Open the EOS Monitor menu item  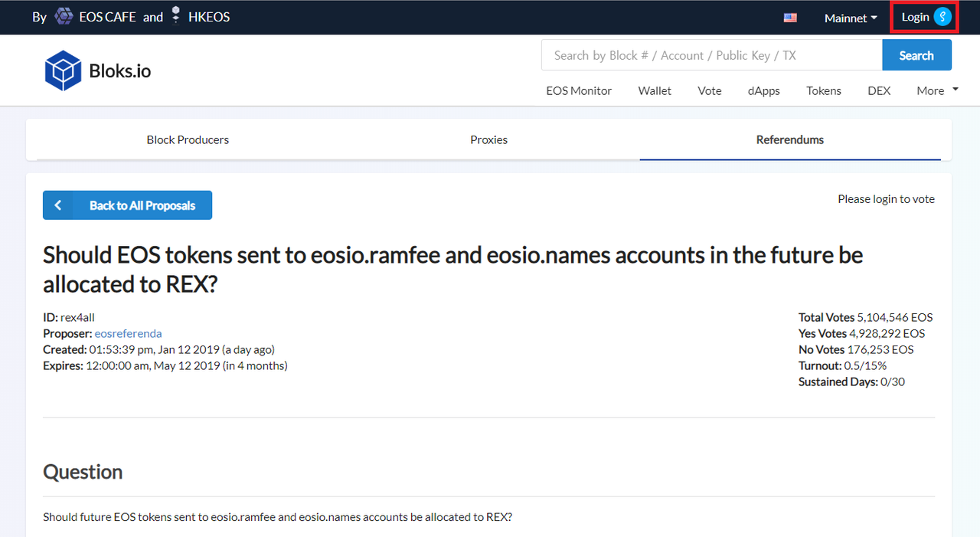pos(579,90)
